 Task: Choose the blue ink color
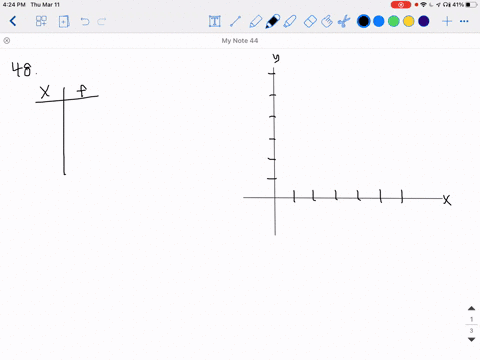click(x=379, y=21)
